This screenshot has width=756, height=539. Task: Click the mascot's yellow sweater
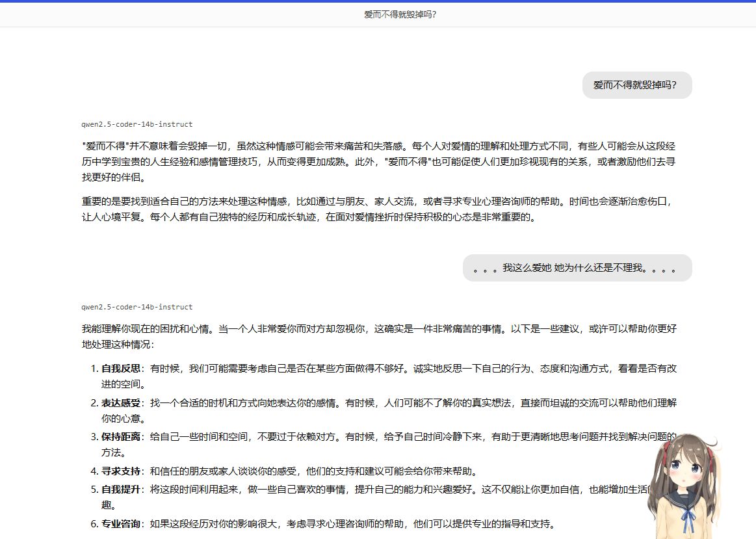coord(670,523)
